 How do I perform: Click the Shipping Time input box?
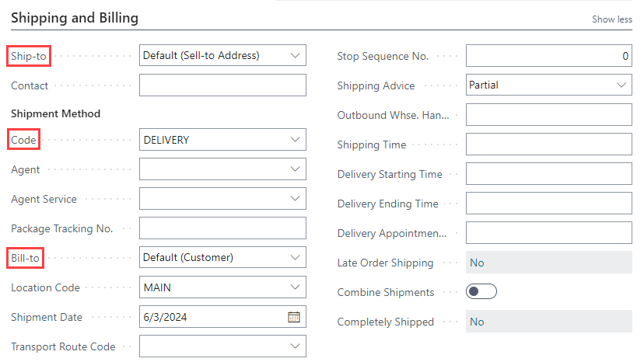pos(548,144)
